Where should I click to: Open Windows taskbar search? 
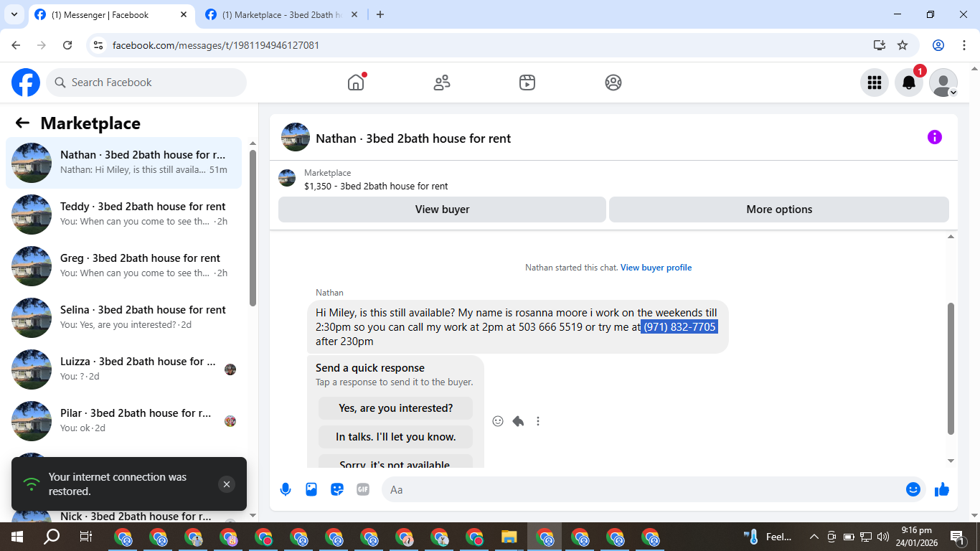pyautogui.click(x=52, y=537)
